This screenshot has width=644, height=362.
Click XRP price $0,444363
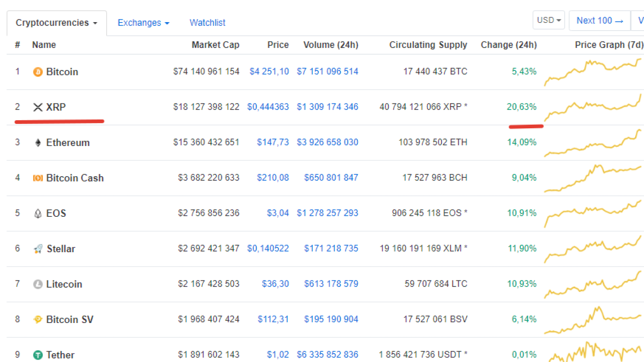[x=268, y=107]
